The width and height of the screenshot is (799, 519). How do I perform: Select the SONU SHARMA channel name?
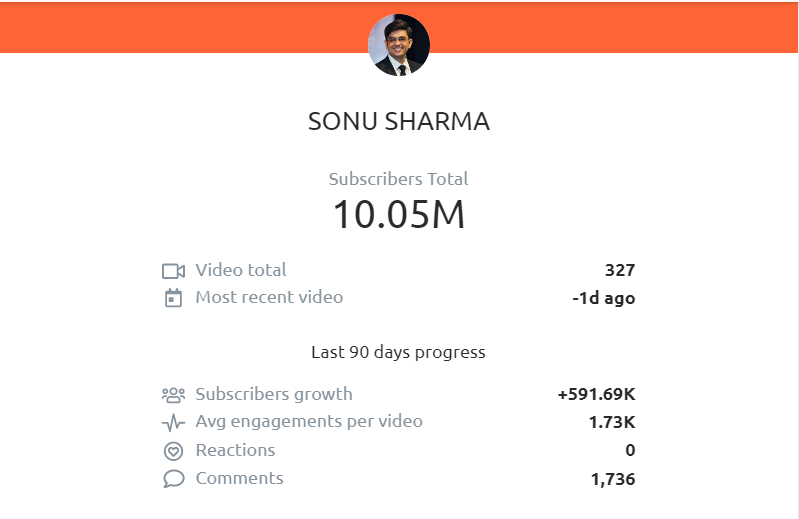(x=399, y=122)
